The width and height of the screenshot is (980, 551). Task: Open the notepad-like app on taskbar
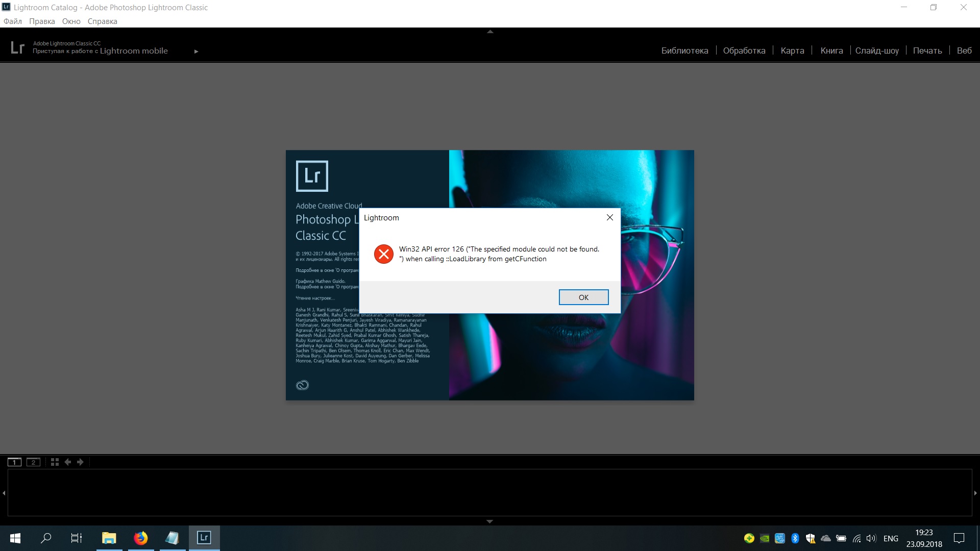173,538
